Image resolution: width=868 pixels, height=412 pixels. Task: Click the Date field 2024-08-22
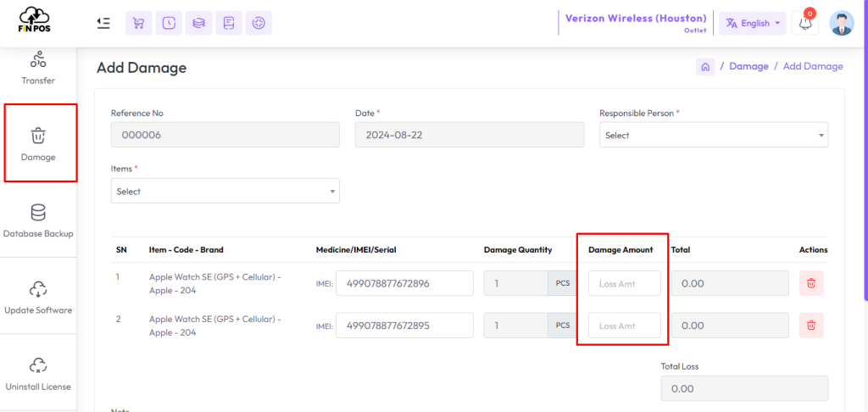point(470,135)
